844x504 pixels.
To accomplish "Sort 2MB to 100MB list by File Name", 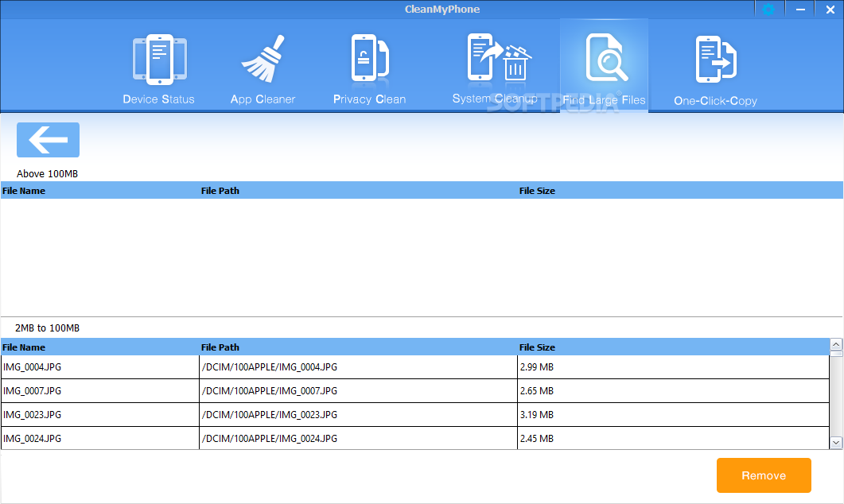I will coord(24,347).
